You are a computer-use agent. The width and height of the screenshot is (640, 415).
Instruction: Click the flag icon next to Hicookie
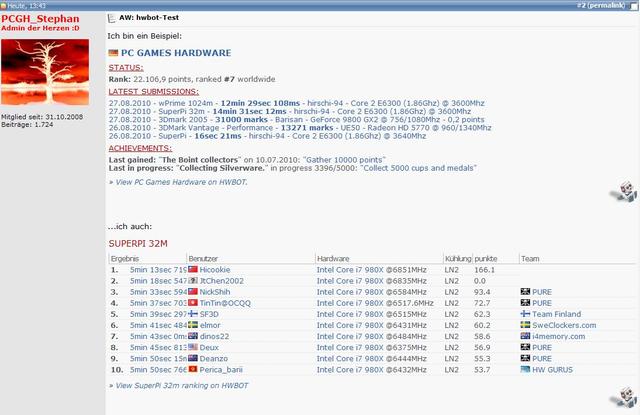click(x=193, y=269)
